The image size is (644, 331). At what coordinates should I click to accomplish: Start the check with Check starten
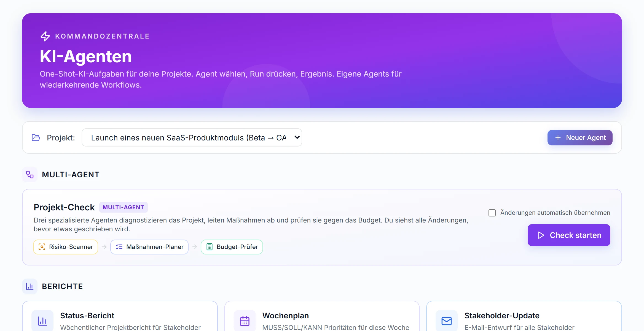click(569, 235)
